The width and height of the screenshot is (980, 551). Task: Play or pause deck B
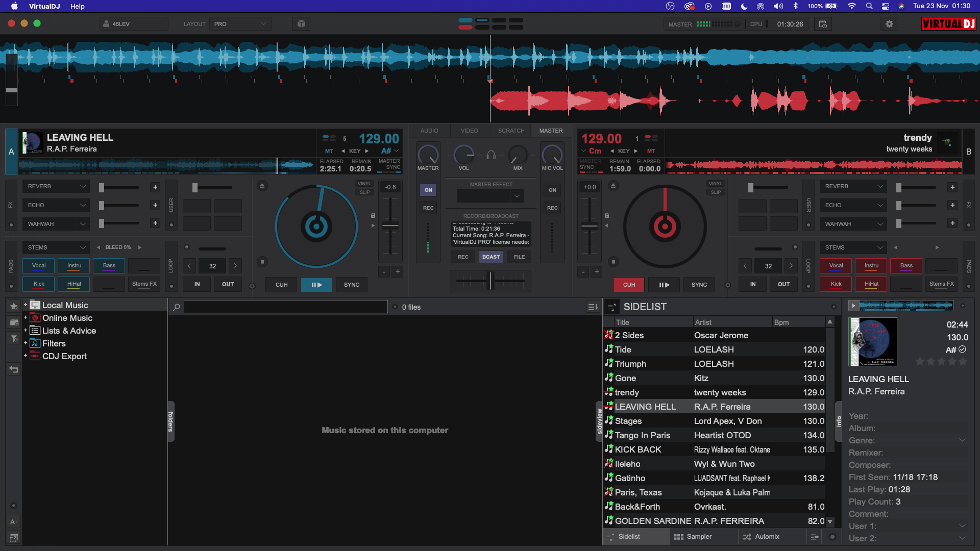click(664, 285)
